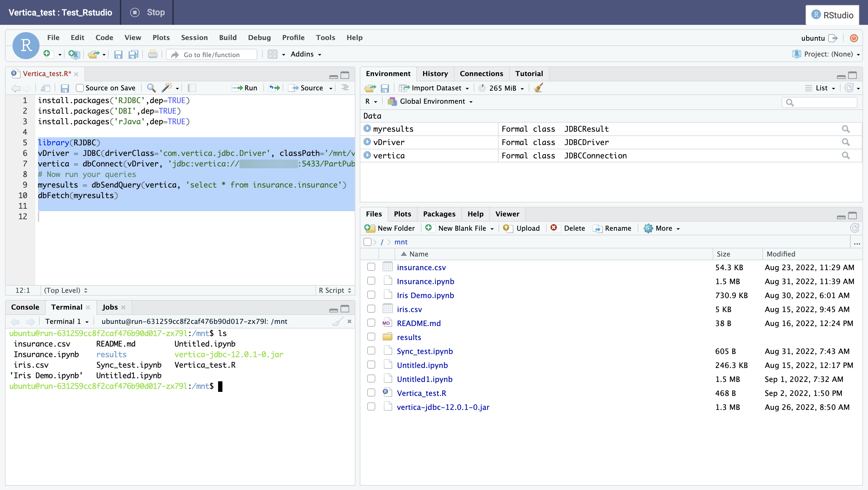Save all open documents icon

pyautogui.click(x=134, y=54)
